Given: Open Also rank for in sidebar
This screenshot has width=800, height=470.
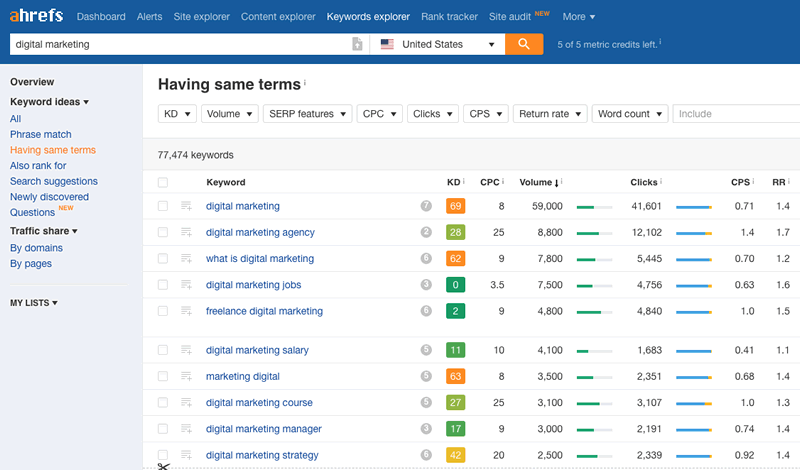Looking at the screenshot, I should coord(38,165).
